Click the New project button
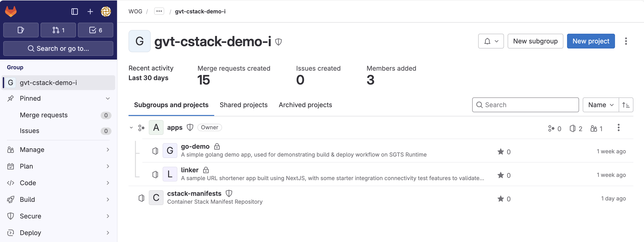This screenshot has height=242, width=644. click(591, 41)
